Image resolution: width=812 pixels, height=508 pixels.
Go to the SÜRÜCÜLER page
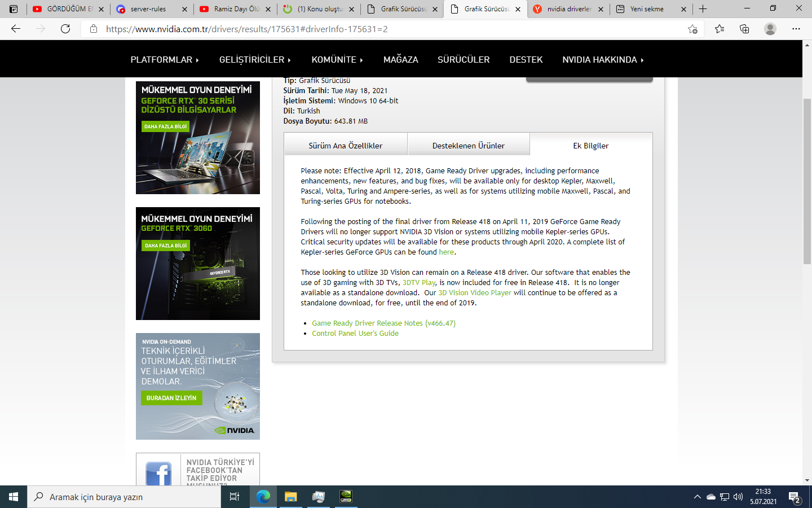(464, 59)
